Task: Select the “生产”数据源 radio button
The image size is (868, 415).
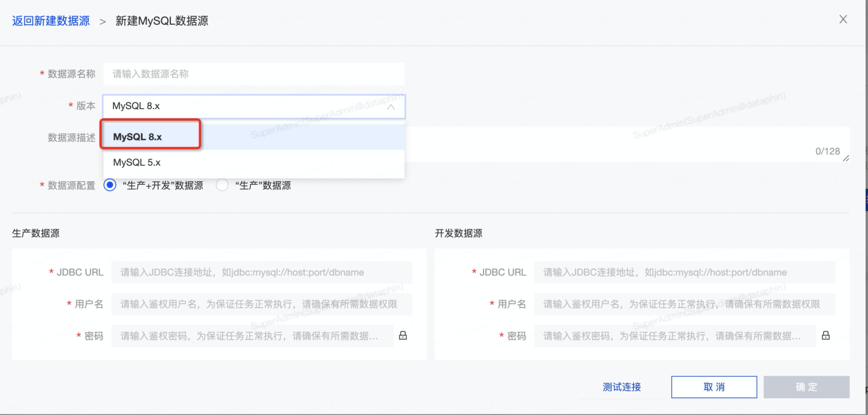Action: tap(222, 185)
